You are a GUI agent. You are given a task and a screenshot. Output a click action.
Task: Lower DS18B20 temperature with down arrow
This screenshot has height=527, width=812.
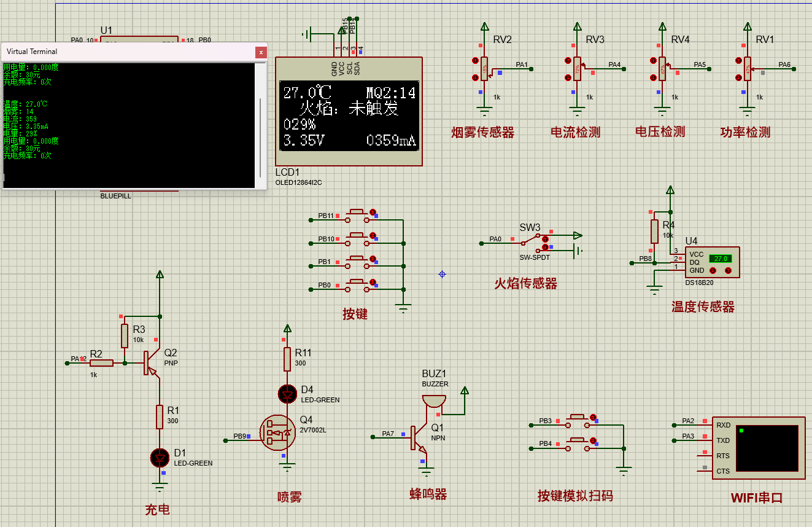pos(713,270)
